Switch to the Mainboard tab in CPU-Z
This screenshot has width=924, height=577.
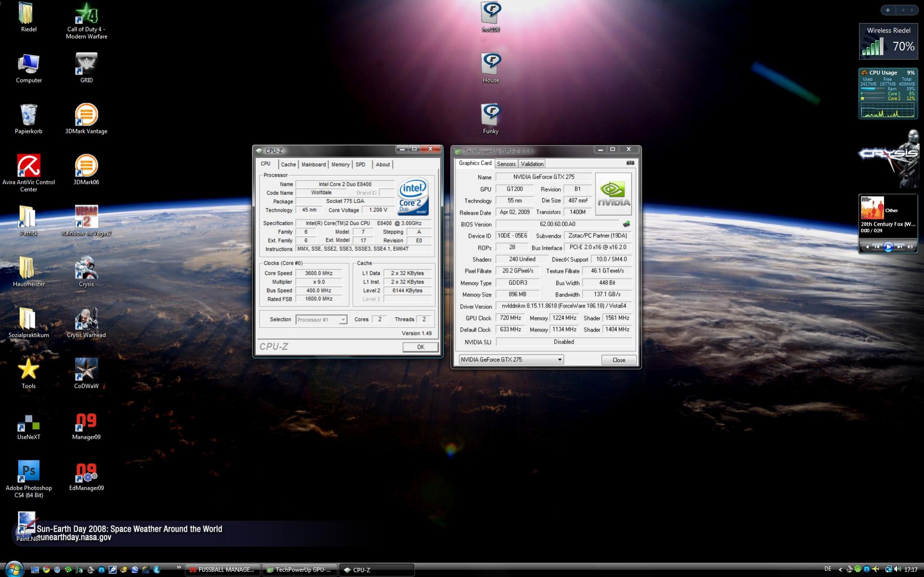click(x=313, y=165)
